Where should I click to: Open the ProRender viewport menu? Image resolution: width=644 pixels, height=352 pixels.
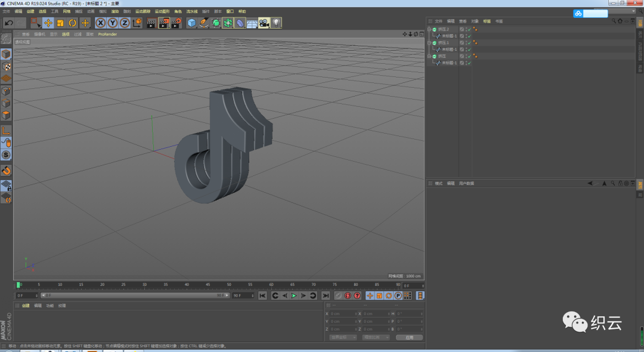(x=107, y=35)
